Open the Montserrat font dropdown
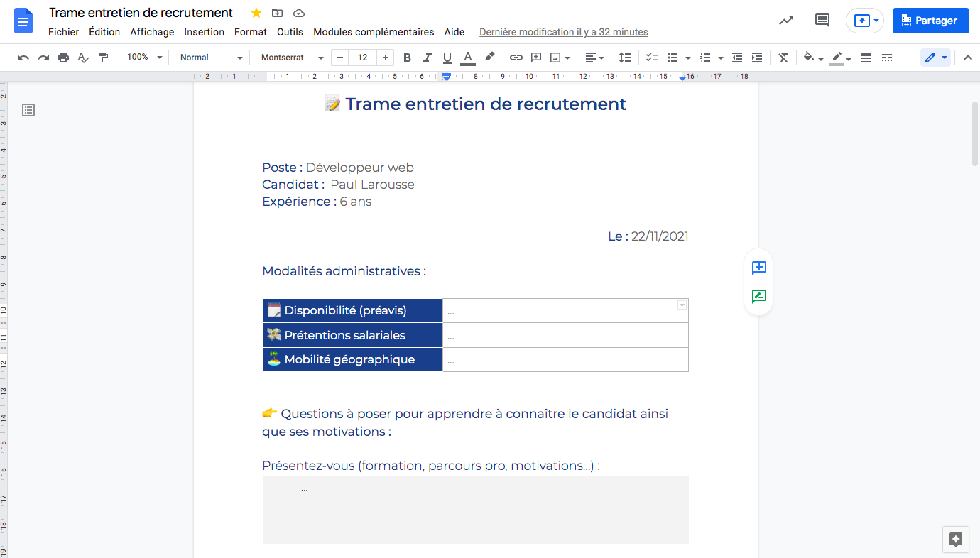 click(292, 58)
